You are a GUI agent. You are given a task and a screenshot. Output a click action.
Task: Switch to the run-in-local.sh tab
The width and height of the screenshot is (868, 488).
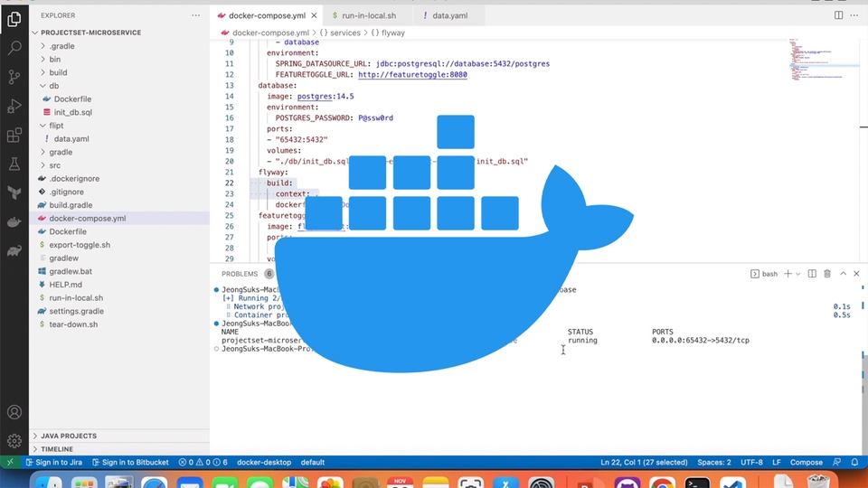tap(369, 15)
